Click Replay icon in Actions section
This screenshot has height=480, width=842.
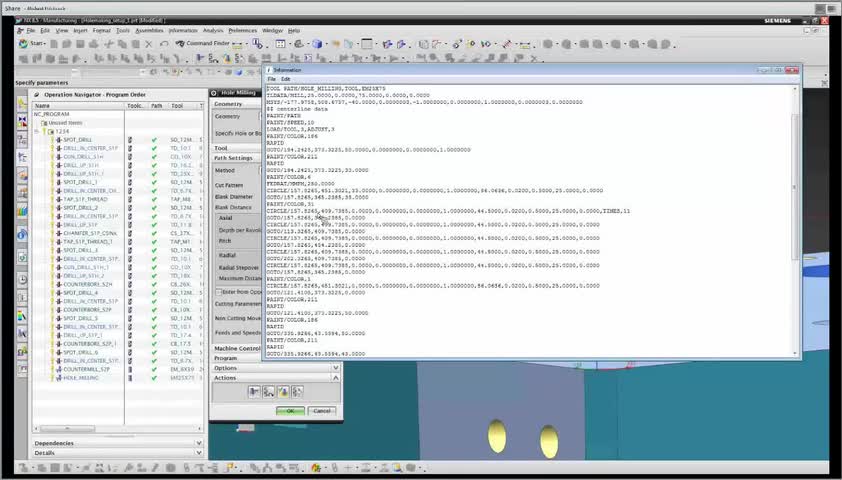click(x=268, y=392)
